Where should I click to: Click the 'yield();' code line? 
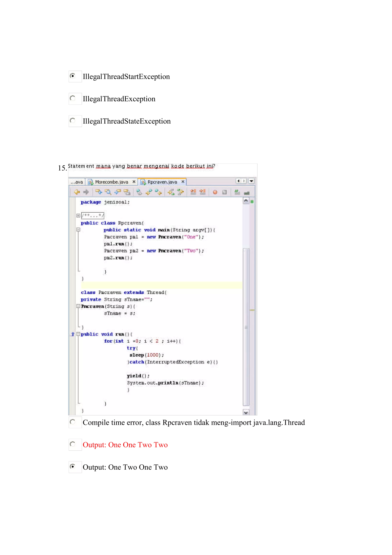click(138, 376)
